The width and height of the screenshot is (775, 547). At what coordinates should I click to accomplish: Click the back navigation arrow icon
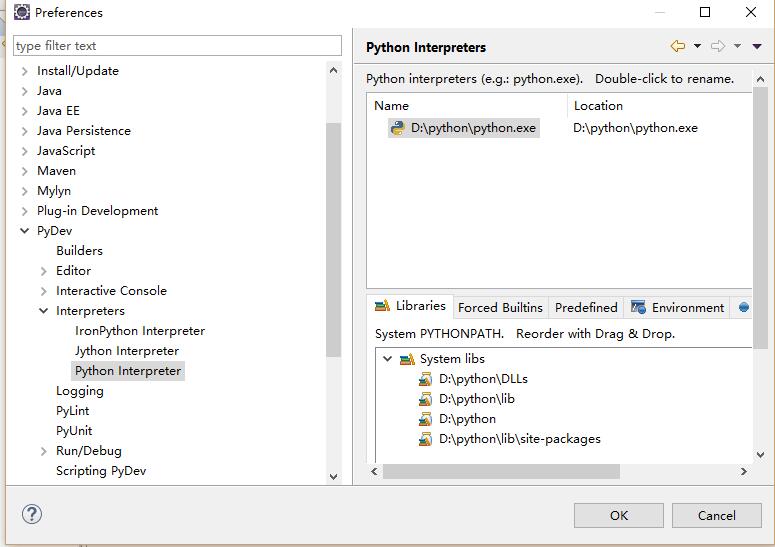coord(678,46)
